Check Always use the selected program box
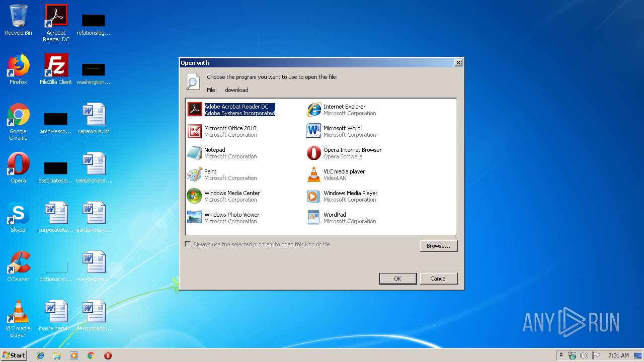The width and height of the screenshot is (644, 362). 188,244
